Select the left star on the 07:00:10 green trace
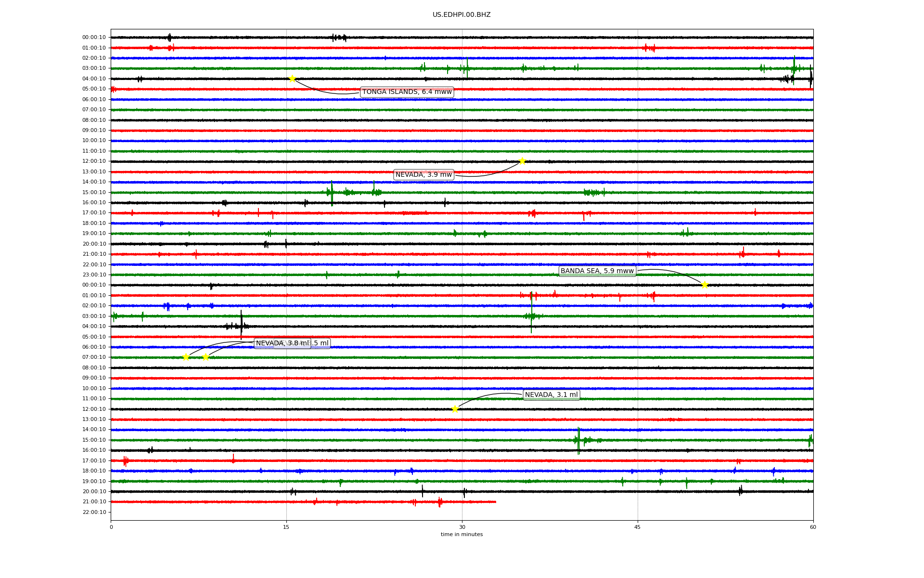The image size is (924, 578). pyautogui.click(x=186, y=357)
